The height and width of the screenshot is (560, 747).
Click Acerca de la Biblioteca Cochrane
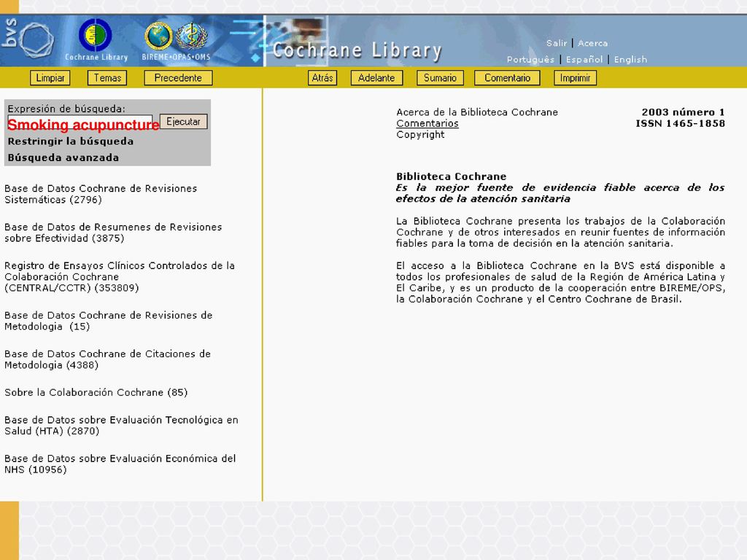tap(477, 112)
